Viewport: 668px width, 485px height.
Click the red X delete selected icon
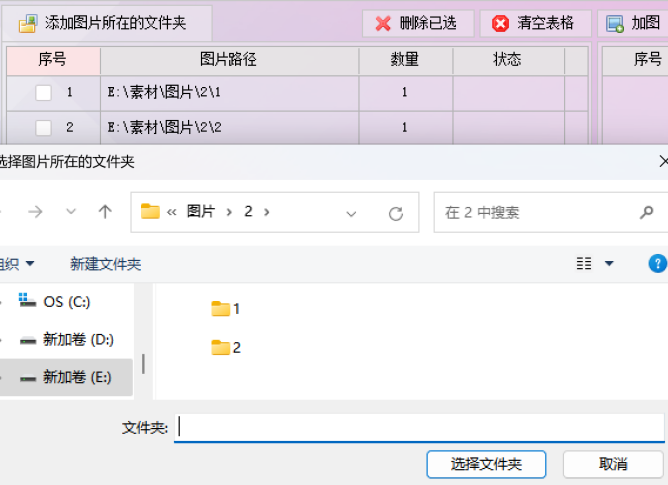click(x=383, y=23)
